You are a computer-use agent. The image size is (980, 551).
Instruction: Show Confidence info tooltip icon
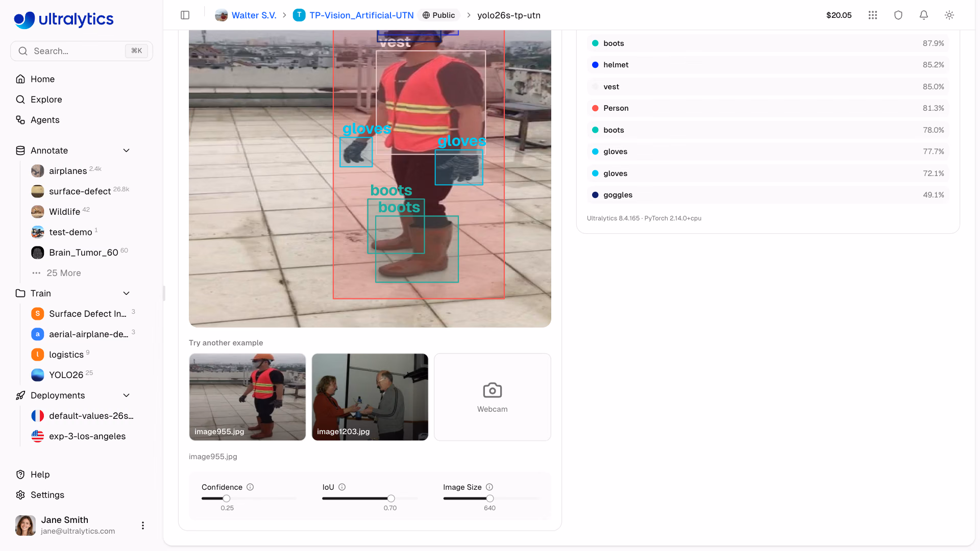click(x=250, y=487)
